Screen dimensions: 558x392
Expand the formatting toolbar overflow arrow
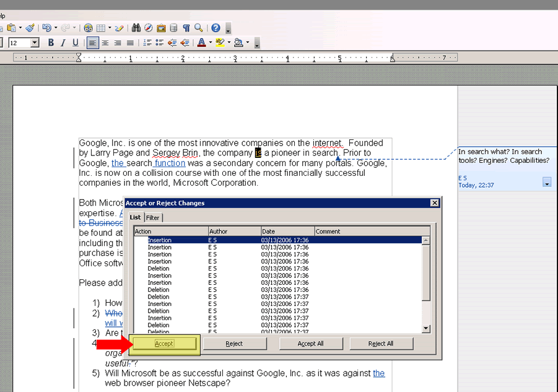click(x=256, y=43)
